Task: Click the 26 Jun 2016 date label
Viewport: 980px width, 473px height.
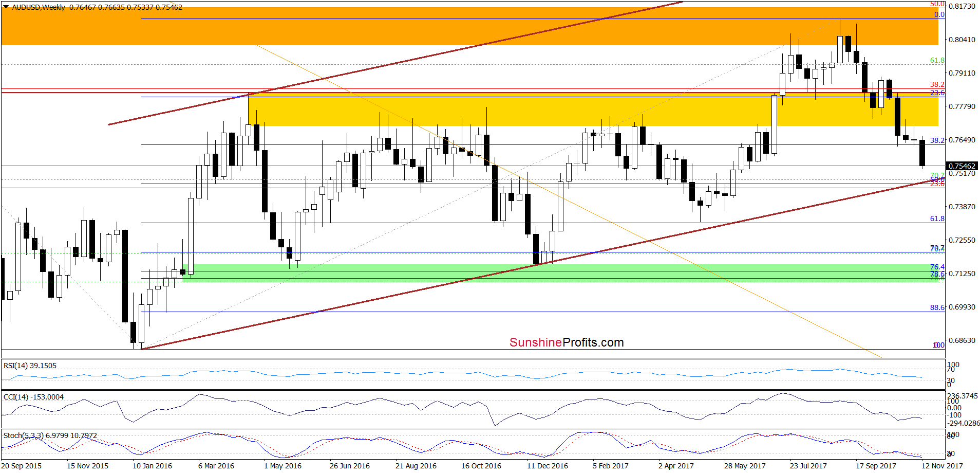Action: pos(350,466)
